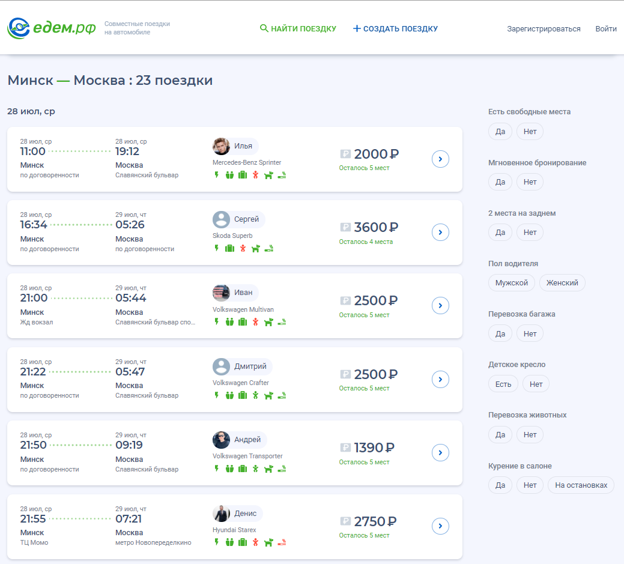The height and width of the screenshot is (564, 624).
Task: Click the 'Зарегистрироваться' link
Action: [543, 29]
